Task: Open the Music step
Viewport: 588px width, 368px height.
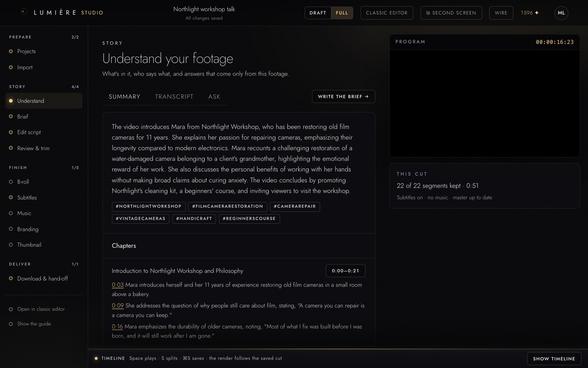Action: 44,213
